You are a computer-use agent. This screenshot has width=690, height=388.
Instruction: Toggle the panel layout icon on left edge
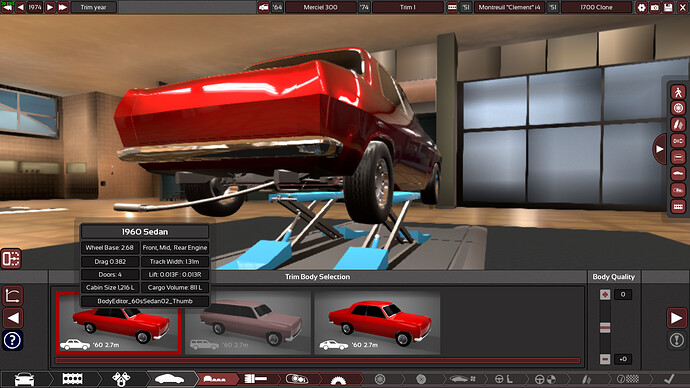click(x=11, y=258)
